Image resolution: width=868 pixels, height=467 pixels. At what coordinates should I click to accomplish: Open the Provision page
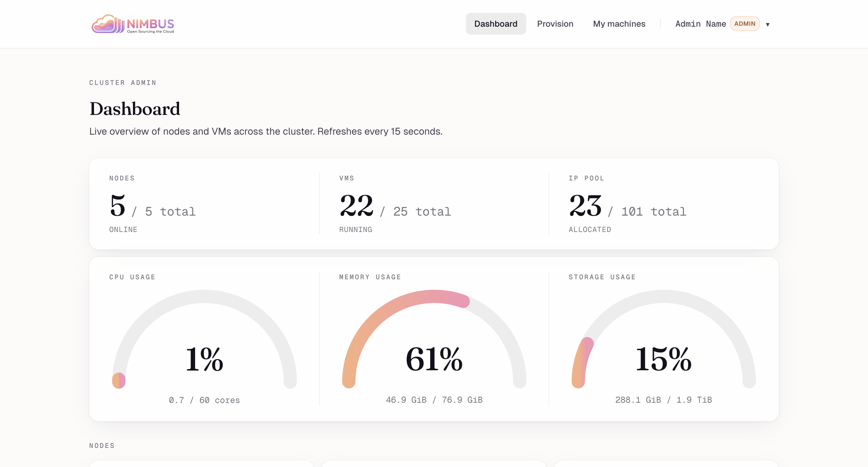[x=554, y=24]
